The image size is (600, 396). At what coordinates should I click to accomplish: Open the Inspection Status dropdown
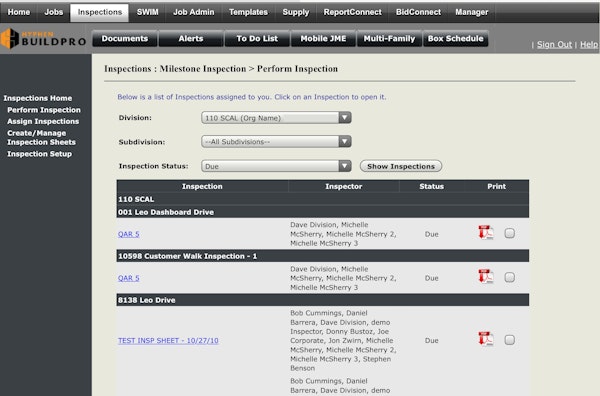click(x=276, y=166)
